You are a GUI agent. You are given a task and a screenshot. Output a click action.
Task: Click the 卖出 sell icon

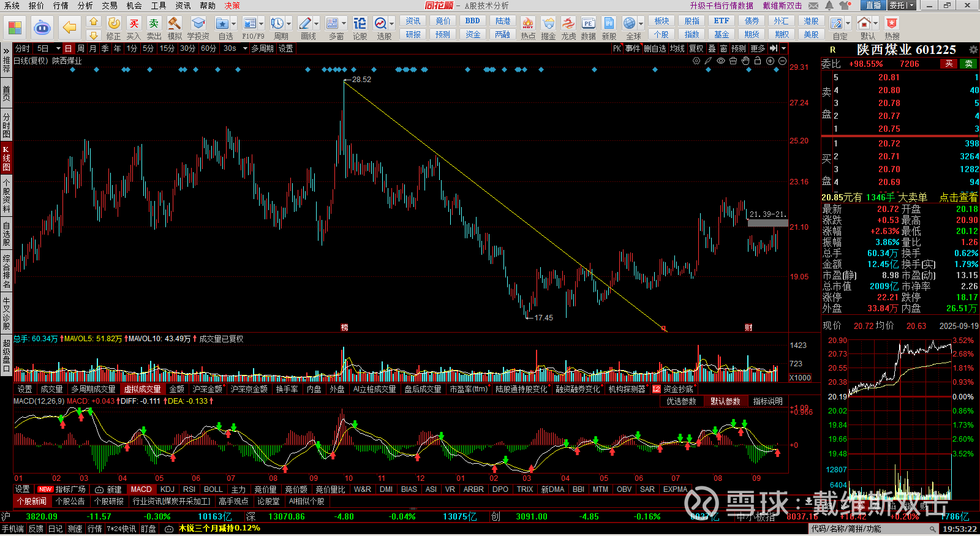point(154,23)
